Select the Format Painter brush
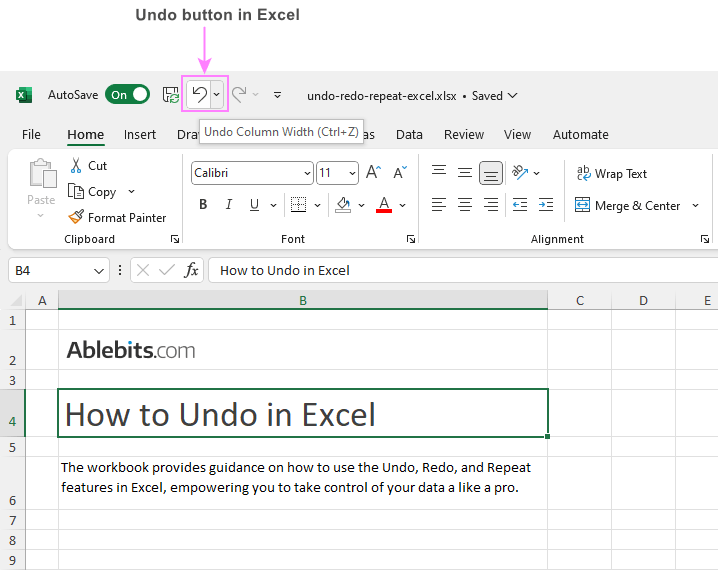 coord(117,217)
